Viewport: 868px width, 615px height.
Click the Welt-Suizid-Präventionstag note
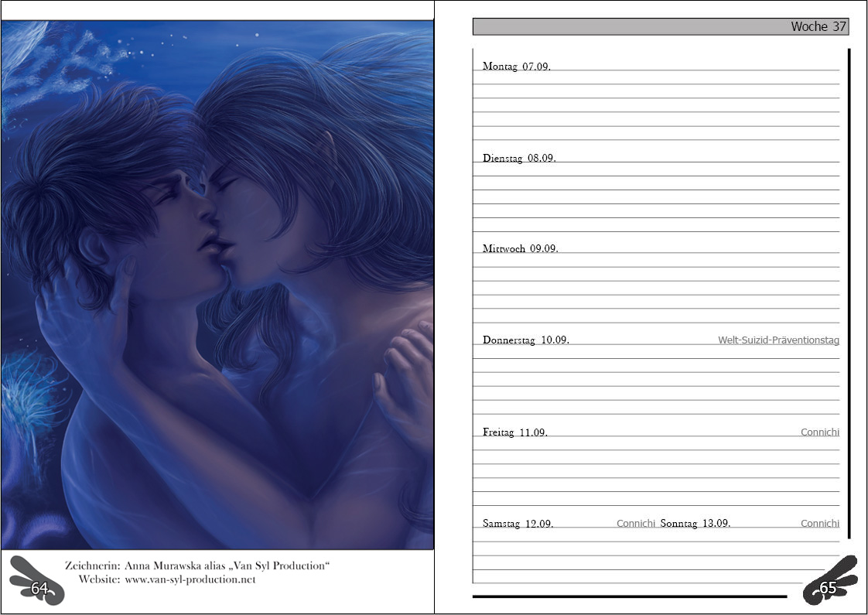[778, 340]
